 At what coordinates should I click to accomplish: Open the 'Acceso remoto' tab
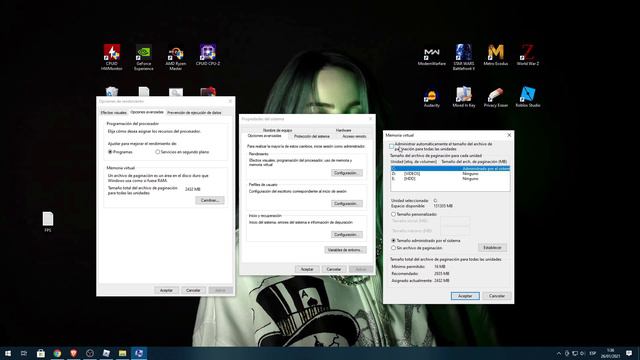click(x=354, y=136)
